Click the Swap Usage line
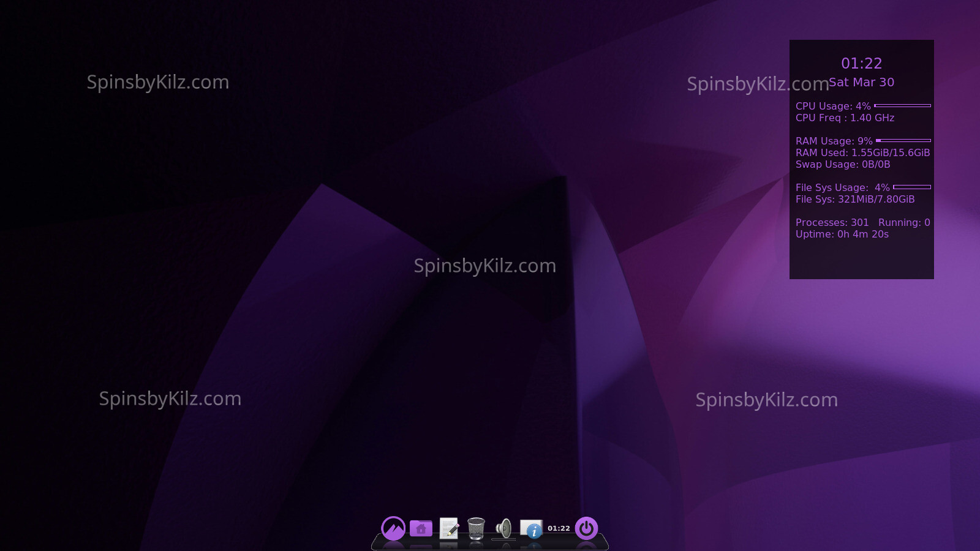 [843, 165]
